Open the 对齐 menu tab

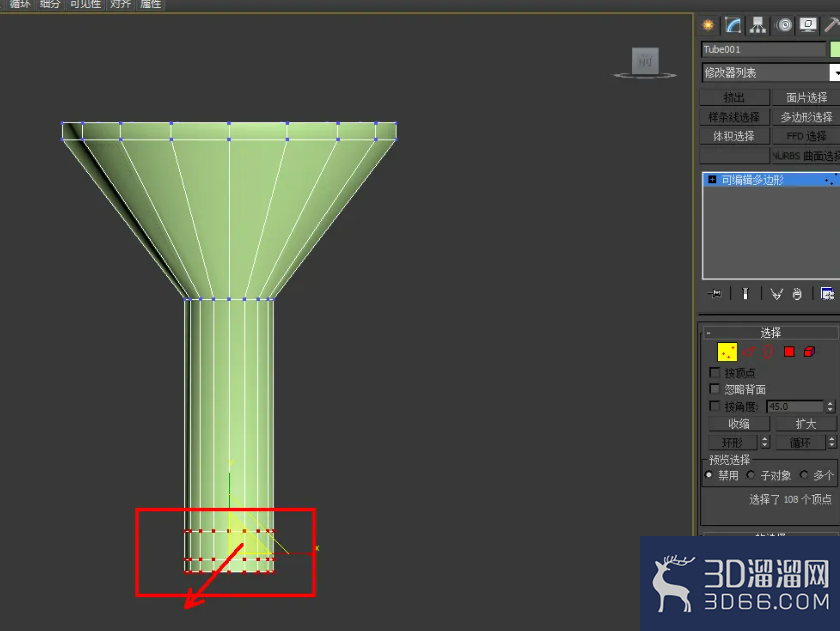121,4
